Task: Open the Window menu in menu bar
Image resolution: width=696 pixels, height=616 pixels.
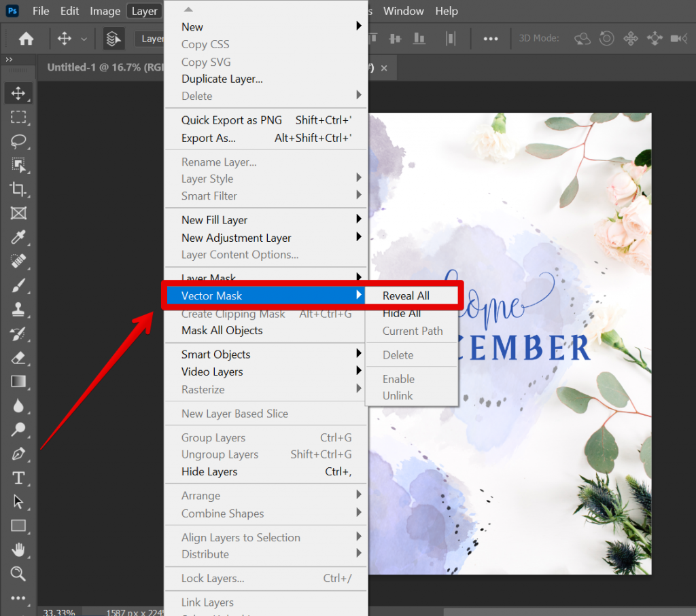Action: [403, 11]
